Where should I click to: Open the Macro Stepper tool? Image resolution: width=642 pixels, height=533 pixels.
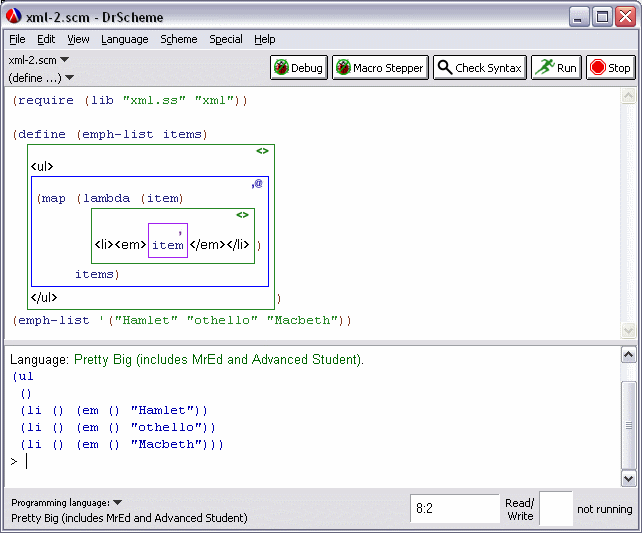click(x=380, y=68)
